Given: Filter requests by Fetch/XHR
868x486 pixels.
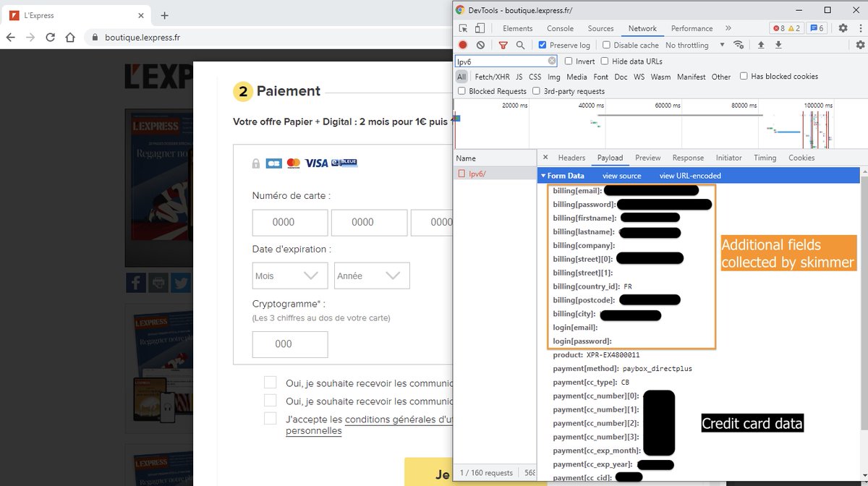Looking at the screenshot, I should coord(492,77).
